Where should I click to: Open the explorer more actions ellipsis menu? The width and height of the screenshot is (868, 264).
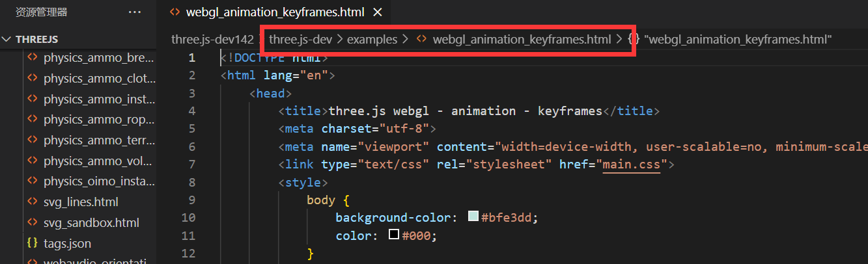coord(135,12)
